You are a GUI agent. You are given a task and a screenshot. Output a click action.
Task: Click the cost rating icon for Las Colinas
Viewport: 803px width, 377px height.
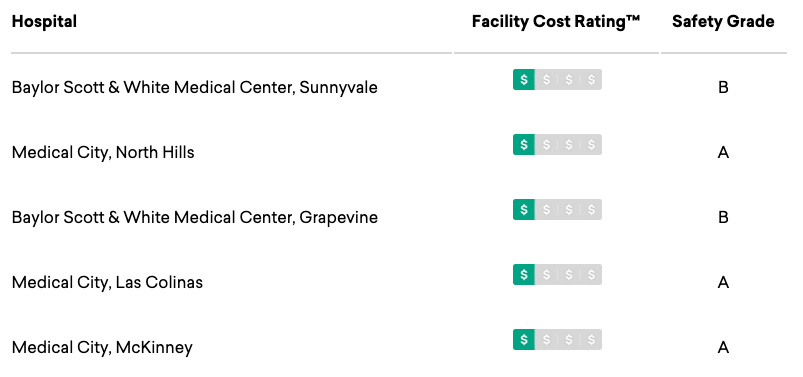click(x=557, y=275)
